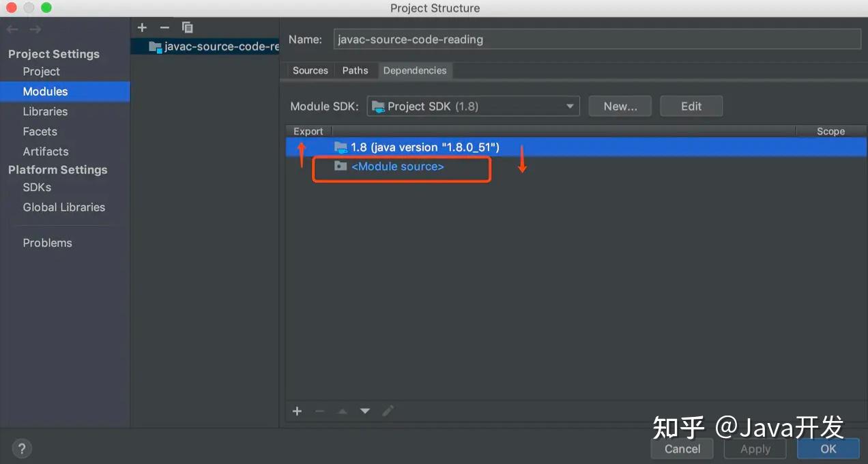Click Edit SDK button
Image resolution: width=868 pixels, height=464 pixels.
691,106
